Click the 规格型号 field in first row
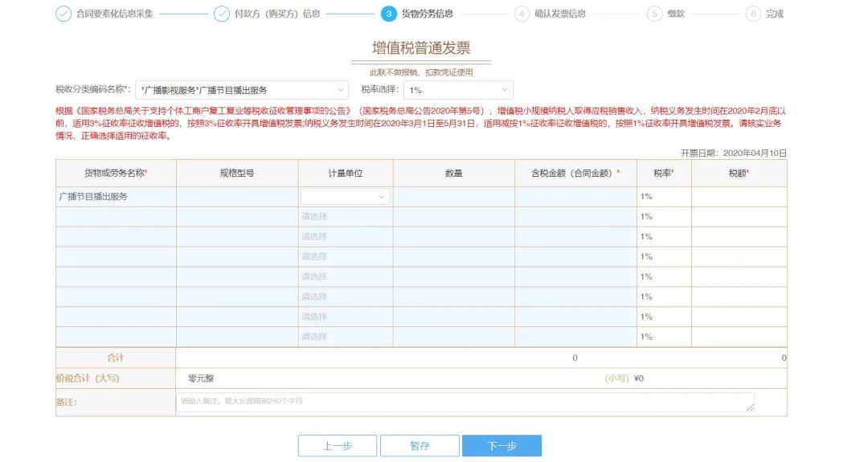The width and height of the screenshot is (868, 462). [x=236, y=196]
